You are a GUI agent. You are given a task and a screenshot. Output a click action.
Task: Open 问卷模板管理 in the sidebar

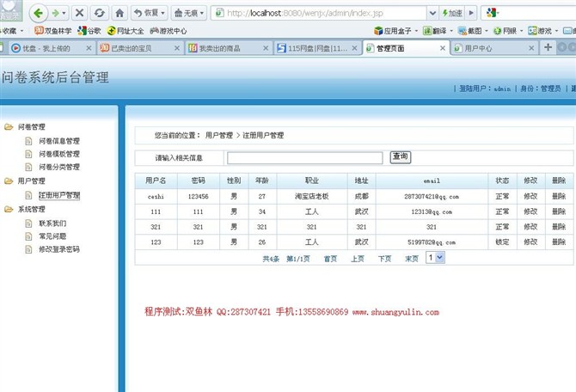pyautogui.click(x=58, y=154)
